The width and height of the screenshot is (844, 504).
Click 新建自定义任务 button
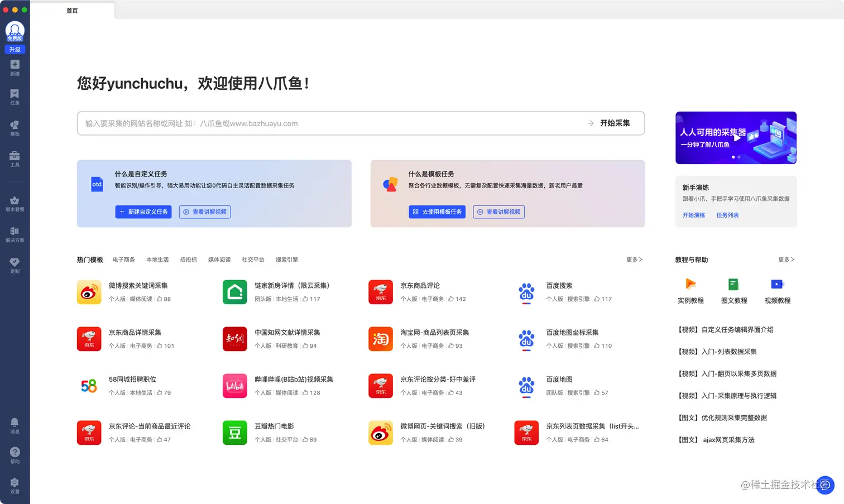click(x=143, y=212)
